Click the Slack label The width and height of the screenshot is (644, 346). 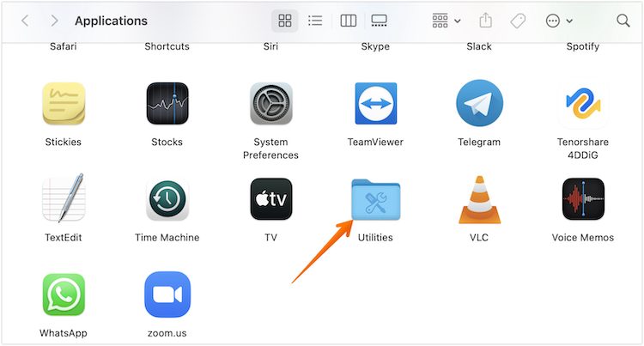(x=479, y=46)
